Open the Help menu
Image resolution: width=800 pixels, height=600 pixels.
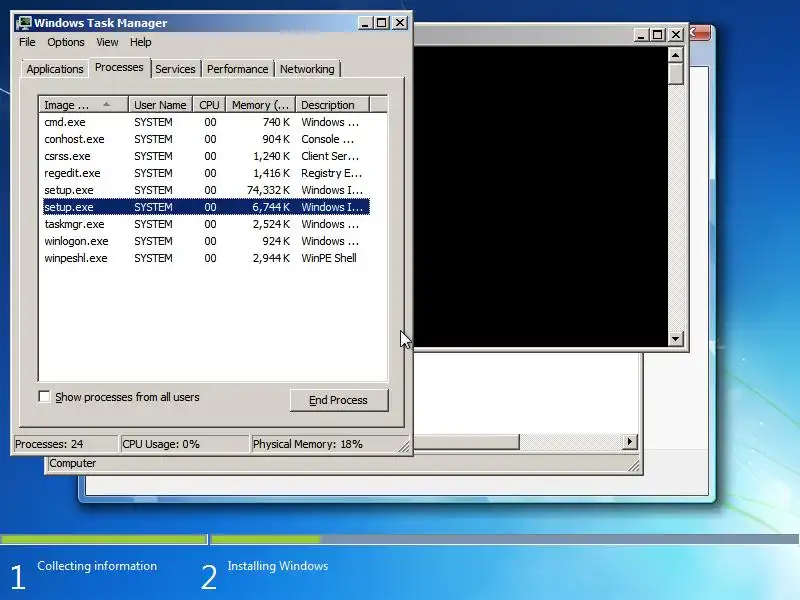(140, 42)
